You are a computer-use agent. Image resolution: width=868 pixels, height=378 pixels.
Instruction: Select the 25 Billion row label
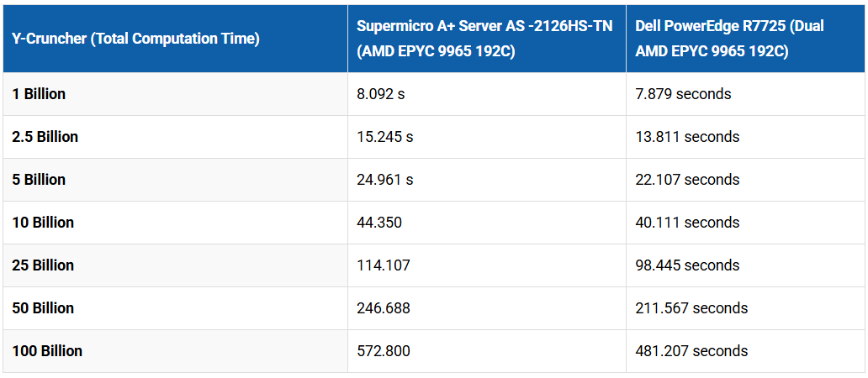coord(43,265)
